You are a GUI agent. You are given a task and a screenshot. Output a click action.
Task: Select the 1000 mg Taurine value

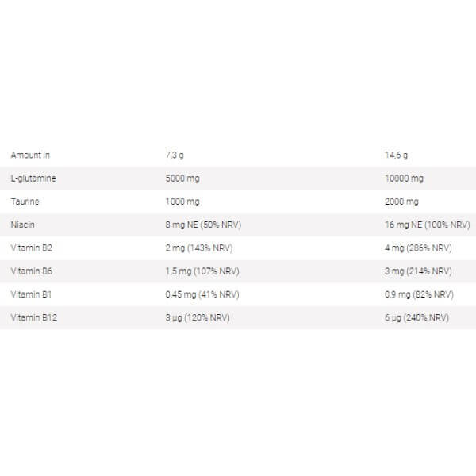[x=181, y=202]
